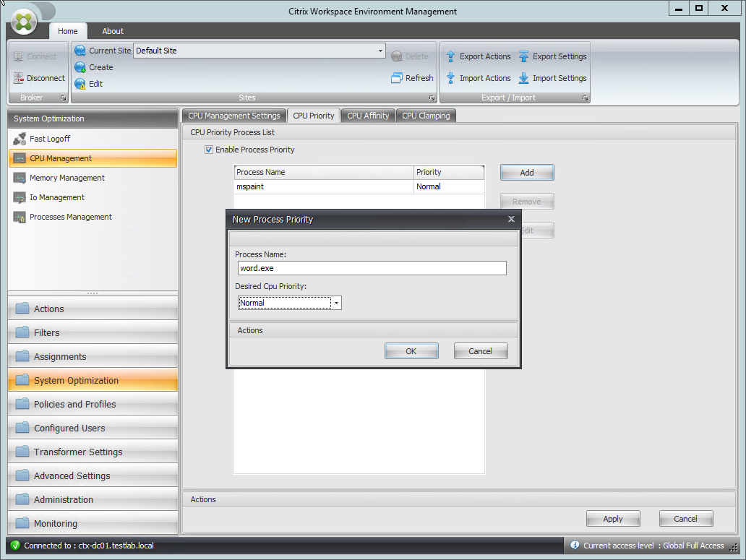746x560 pixels.
Task: Click the Transformer Settings folder icon
Action: tap(22, 452)
